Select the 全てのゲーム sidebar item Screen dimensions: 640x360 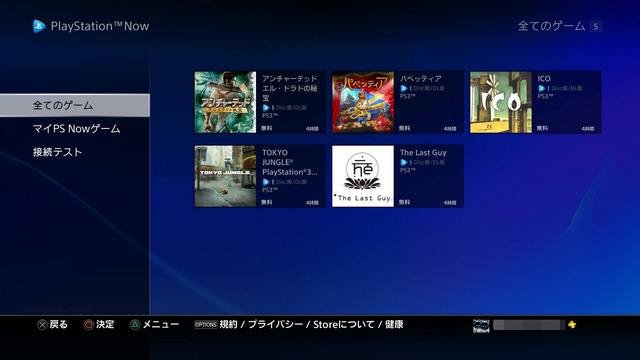(x=75, y=105)
